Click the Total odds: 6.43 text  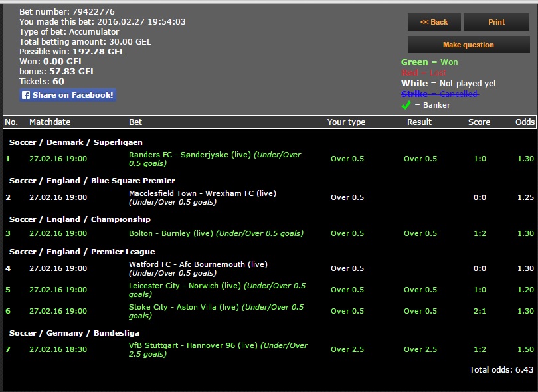coord(501,369)
